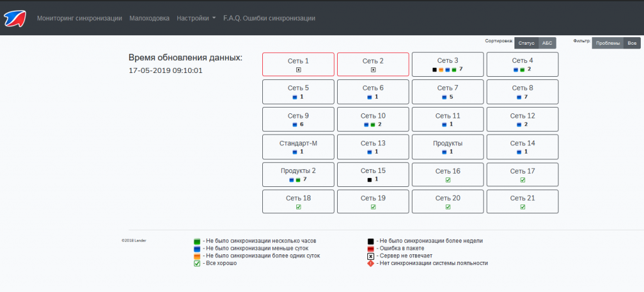Click the red diamond loyalty legend icon
Screen dimensions: 644x292
(371, 264)
